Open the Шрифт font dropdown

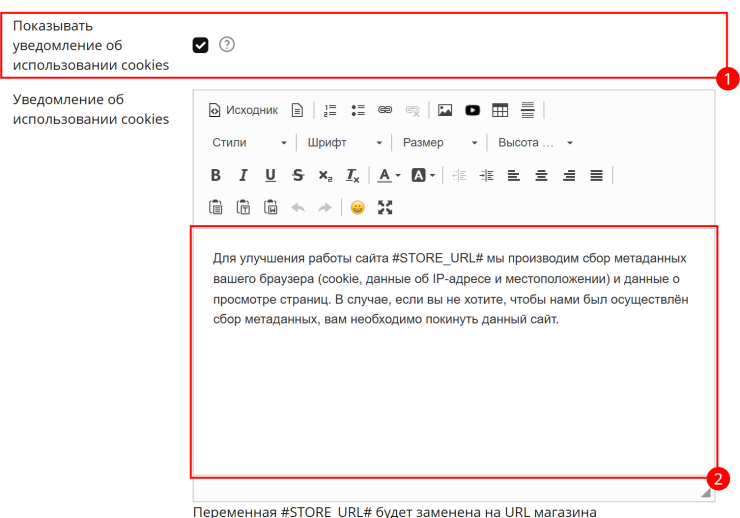(344, 142)
